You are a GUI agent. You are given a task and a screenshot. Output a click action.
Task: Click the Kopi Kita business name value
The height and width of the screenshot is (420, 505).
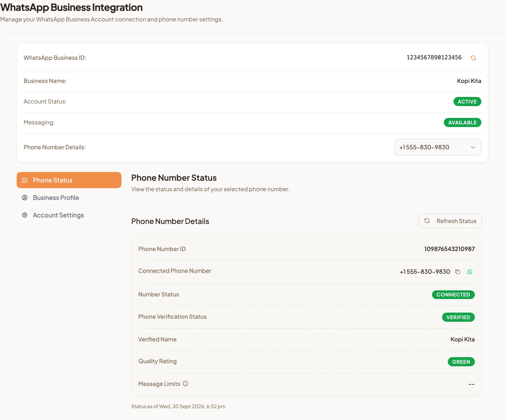[x=469, y=81]
